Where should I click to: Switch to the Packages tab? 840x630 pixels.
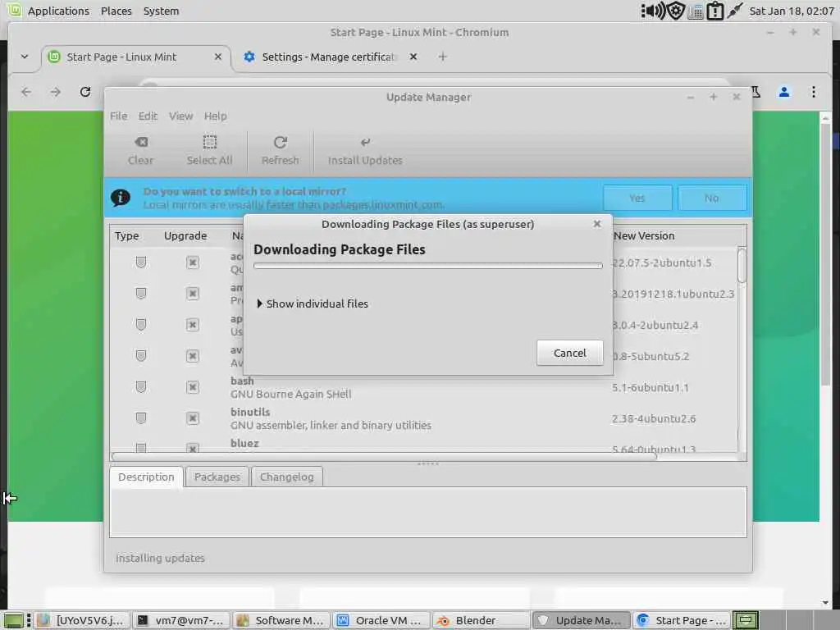point(217,477)
